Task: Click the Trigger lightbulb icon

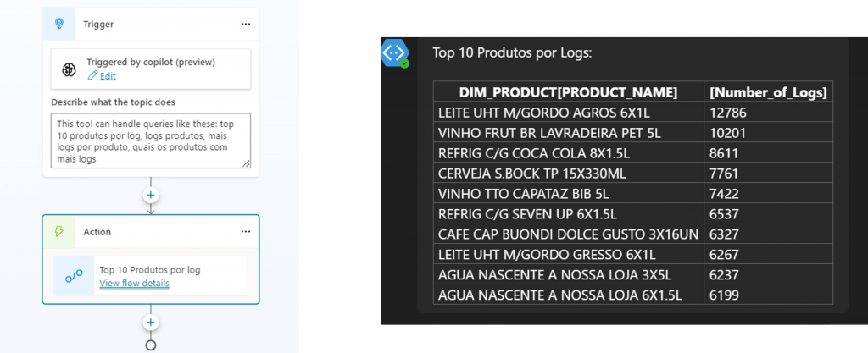Action: click(58, 24)
